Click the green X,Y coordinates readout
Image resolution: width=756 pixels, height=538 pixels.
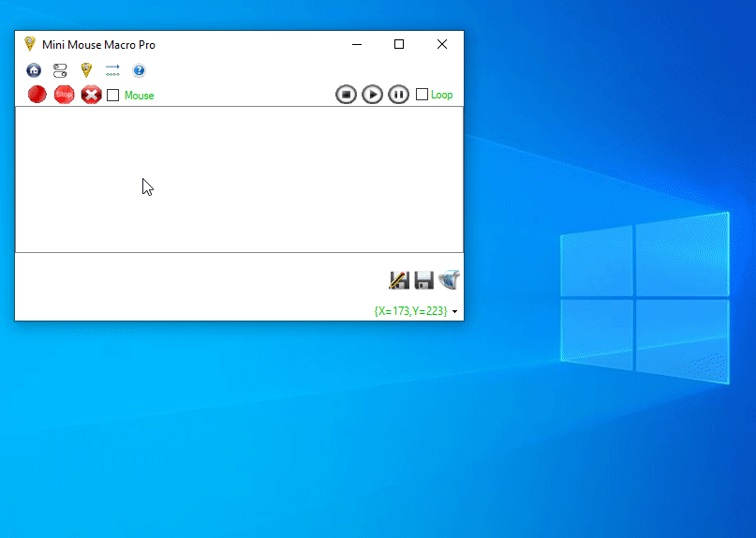pyautogui.click(x=410, y=311)
